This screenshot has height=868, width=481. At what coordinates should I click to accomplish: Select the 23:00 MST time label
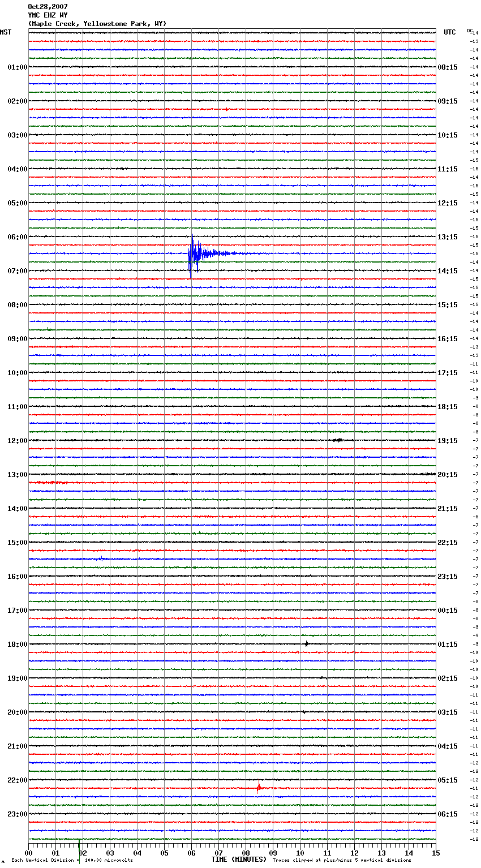tap(18, 814)
